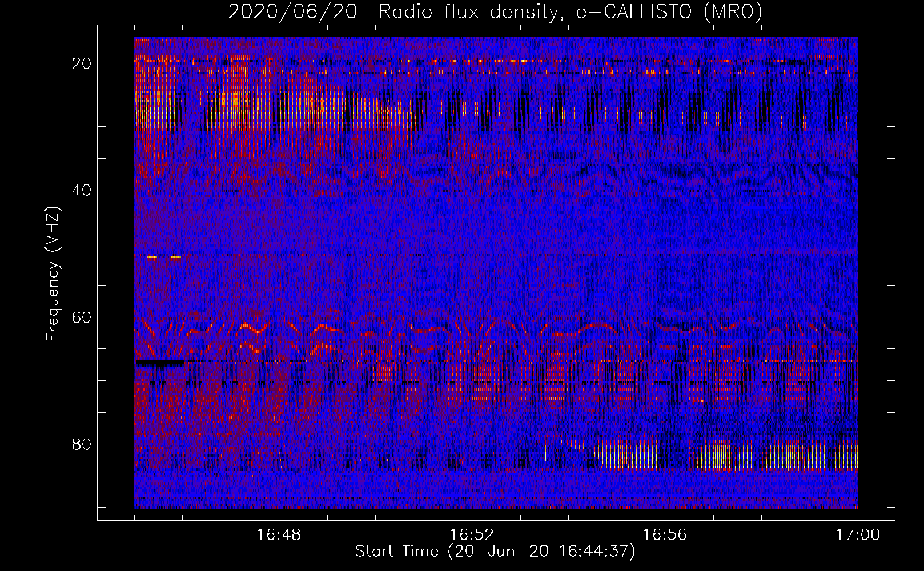Click the 'Start Time (20-Jun-20 16:44:37)' axis label
The width and height of the screenshot is (924, 571).
coord(495,552)
